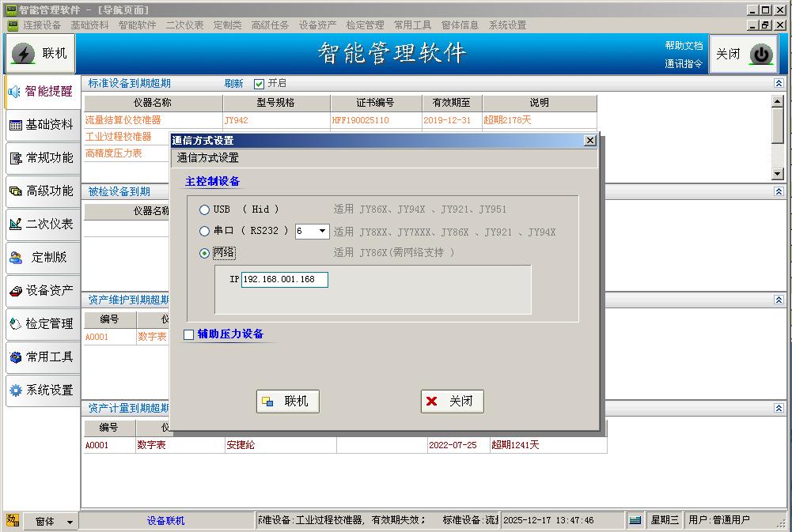Click the lightning bolt 联机 icon in header
This screenshot has width=792, height=532.
click(x=24, y=54)
